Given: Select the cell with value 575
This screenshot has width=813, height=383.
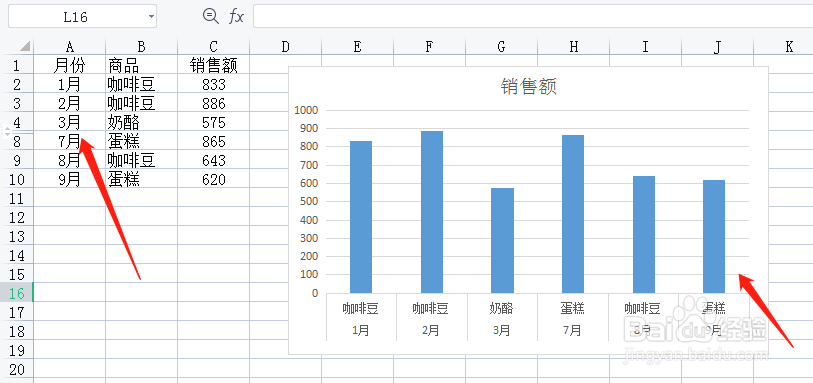Looking at the screenshot, I should coord(214,122).
